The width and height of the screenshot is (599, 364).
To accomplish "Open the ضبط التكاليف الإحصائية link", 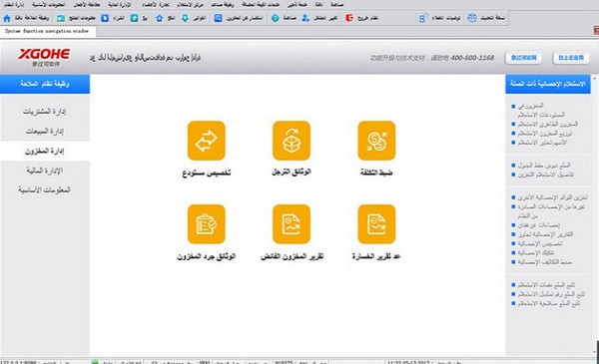I will (x=545, y=262).
